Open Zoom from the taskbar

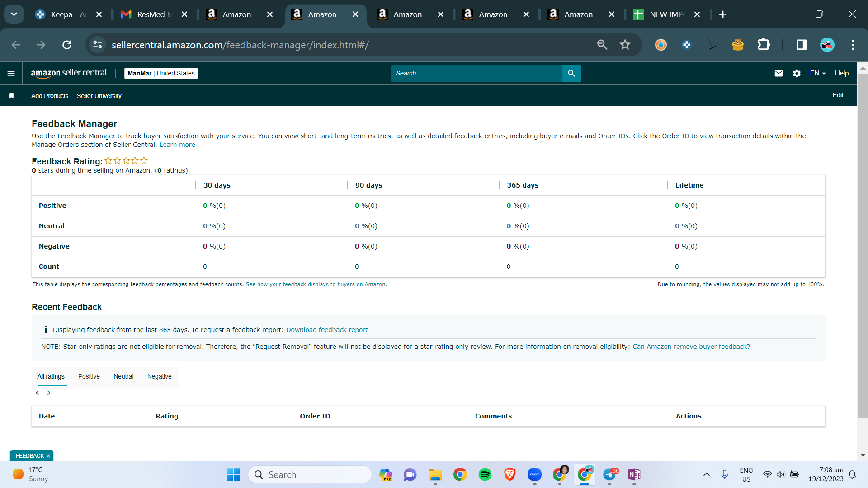point(535,474)
